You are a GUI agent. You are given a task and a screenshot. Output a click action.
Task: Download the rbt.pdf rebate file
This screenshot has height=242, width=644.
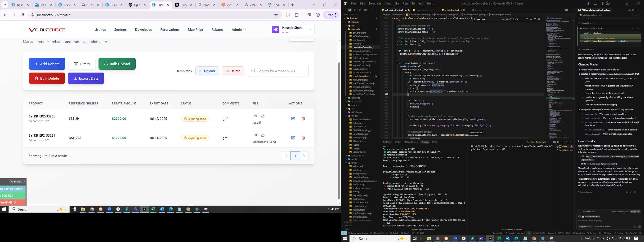click(x=263, y=116)
